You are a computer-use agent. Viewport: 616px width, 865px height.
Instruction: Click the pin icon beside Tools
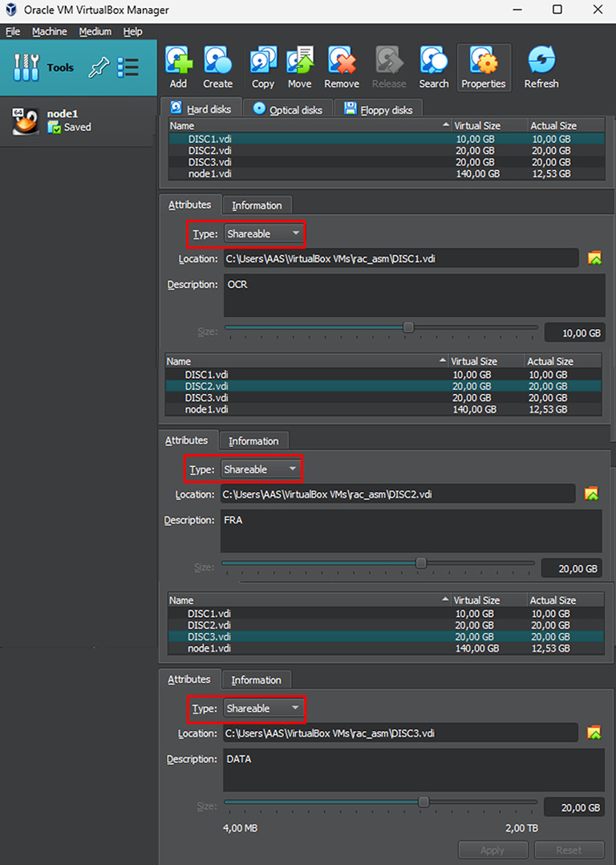point(99,68)
